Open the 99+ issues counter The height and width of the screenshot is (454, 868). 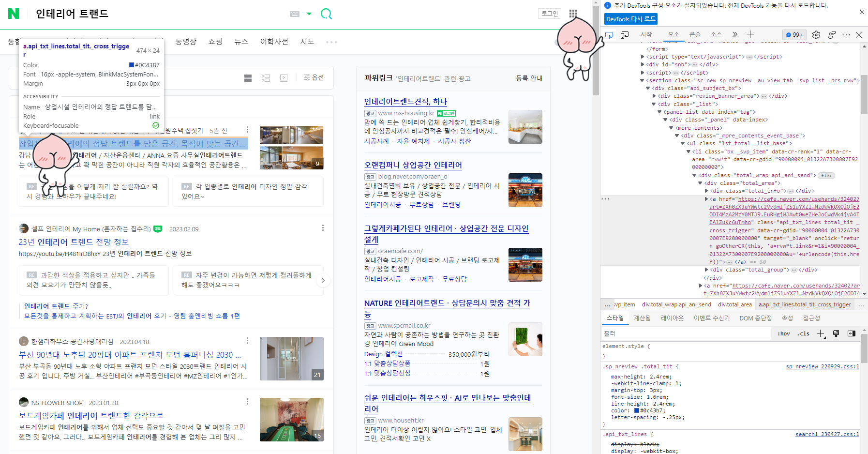[794, 35]
